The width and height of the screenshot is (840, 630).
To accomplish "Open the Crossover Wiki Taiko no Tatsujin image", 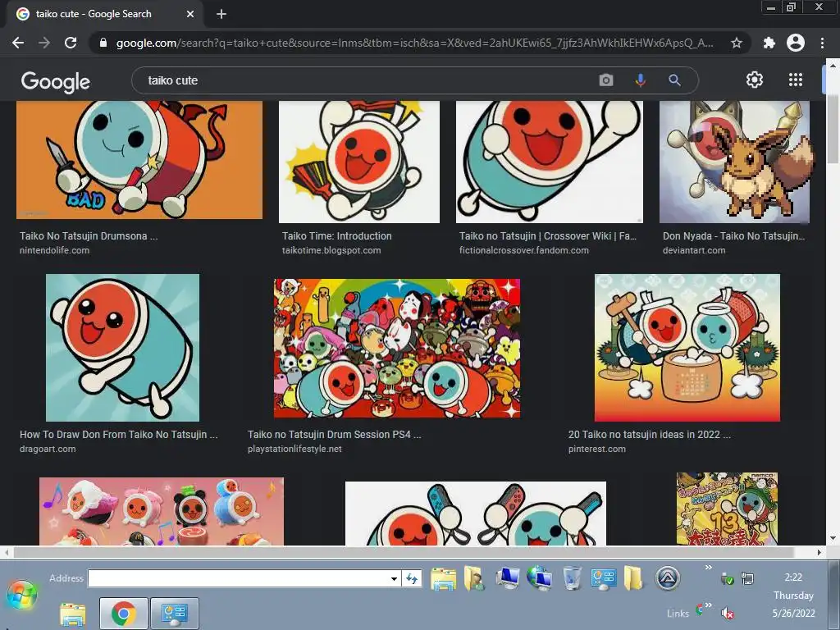I will point(549,162).
